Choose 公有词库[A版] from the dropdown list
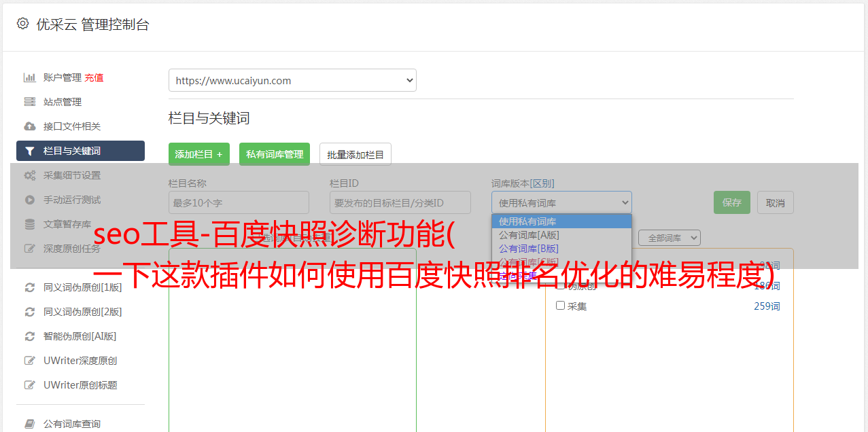The image size is (868, 432). click(x=561, y=235)
